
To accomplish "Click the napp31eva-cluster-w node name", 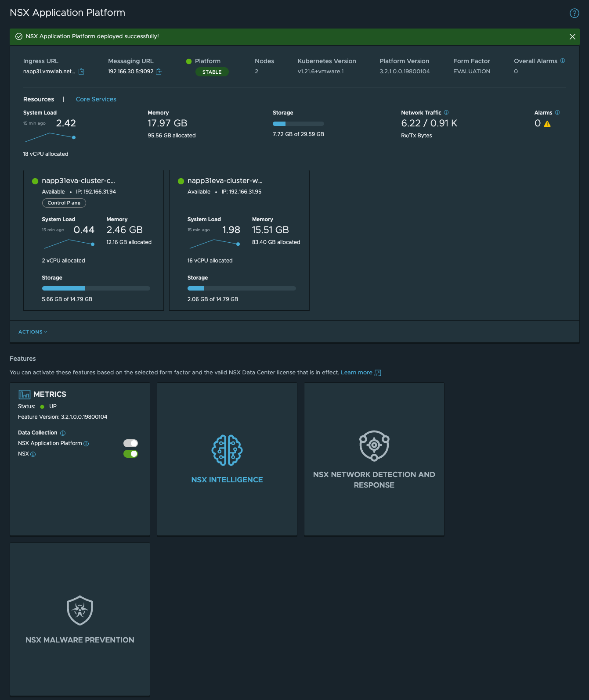I will 225,181.
